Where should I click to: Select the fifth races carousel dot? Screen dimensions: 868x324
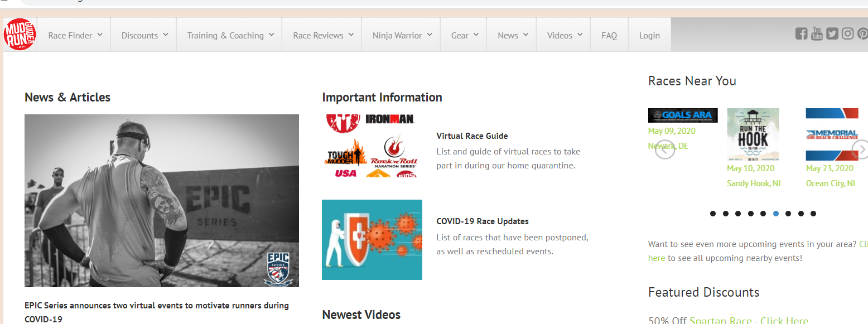point(763,214)
